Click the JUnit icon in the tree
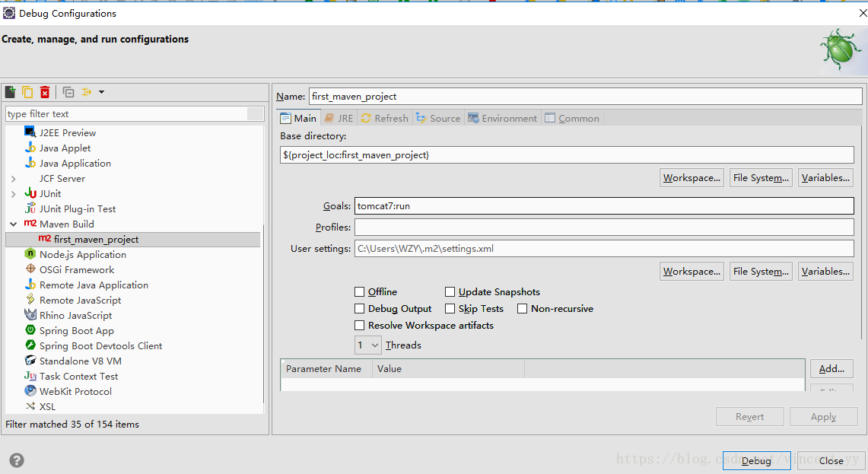The image size is (868, 474). (x=30, y=193)
